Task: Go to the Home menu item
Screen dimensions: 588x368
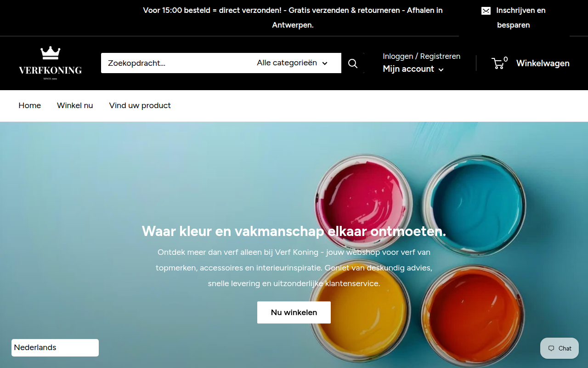Action: 30,106
